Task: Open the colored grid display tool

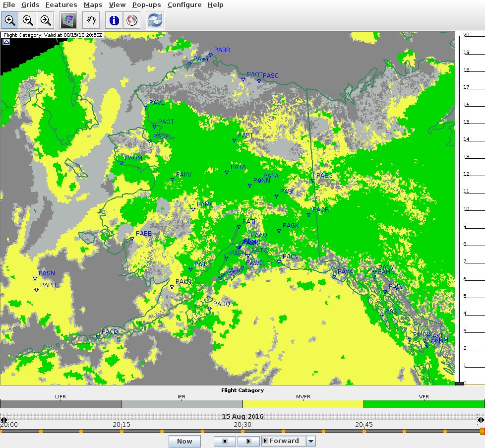Action: coord(67,20)
